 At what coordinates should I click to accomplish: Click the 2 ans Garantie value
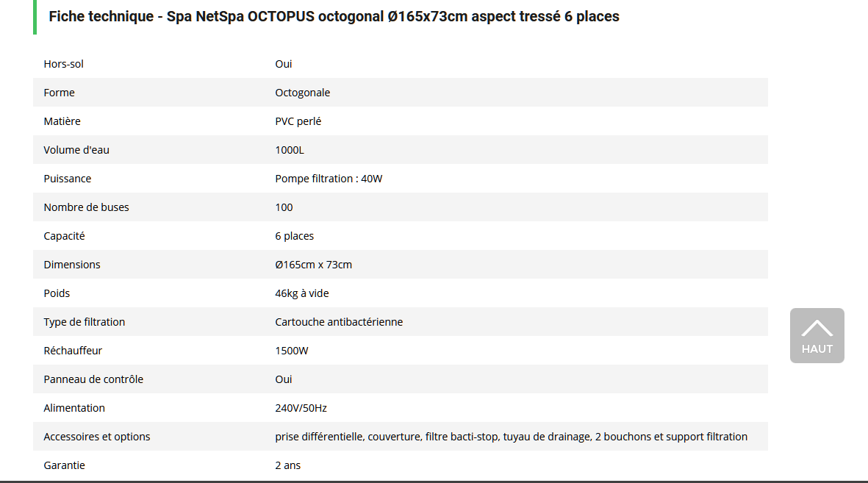pyautogui.click(x=287, y=465)
